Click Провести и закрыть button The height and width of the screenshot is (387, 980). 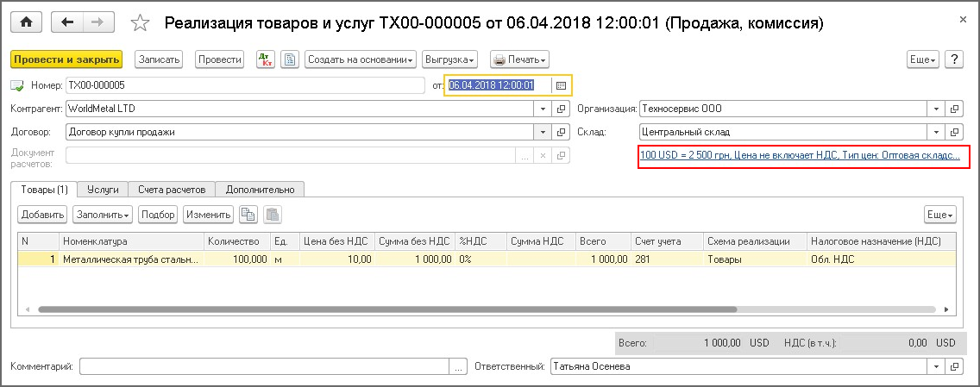[x=66, y=59]
